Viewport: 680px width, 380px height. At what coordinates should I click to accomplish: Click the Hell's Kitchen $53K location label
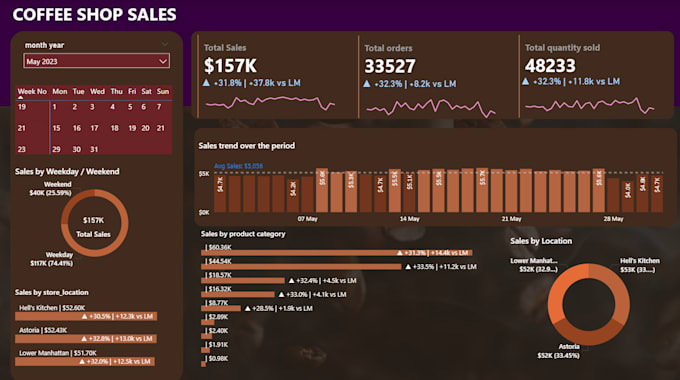640,265
